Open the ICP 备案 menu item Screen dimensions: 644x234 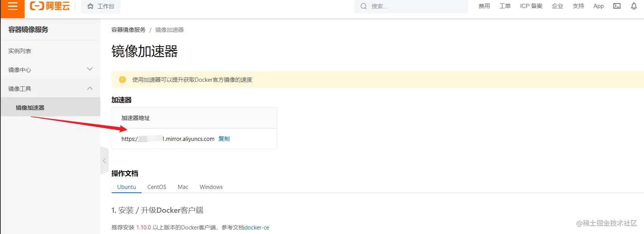[x=531, y=6]
